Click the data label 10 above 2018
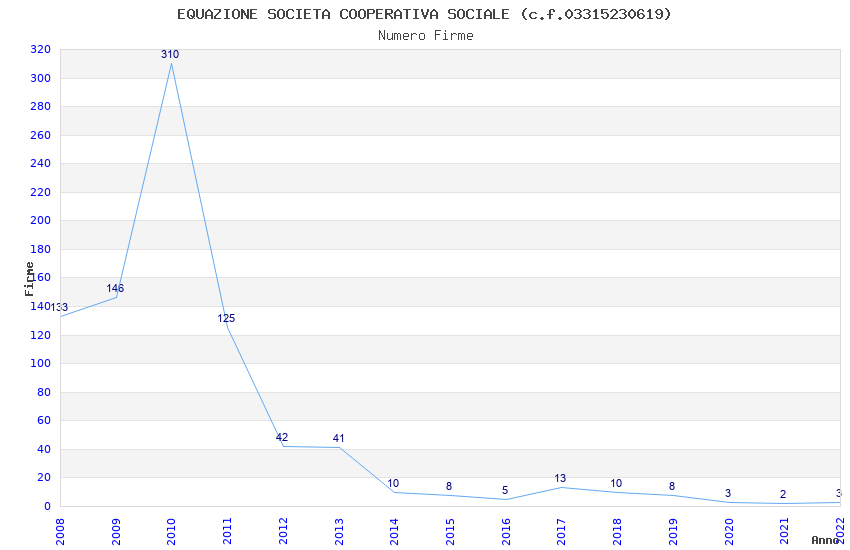850x550 pixels. point(616,483)
